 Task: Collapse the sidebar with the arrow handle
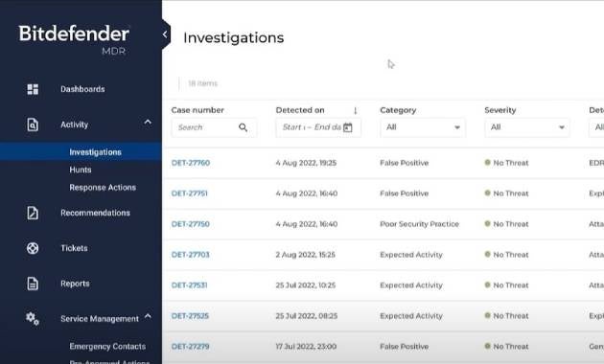166,34
